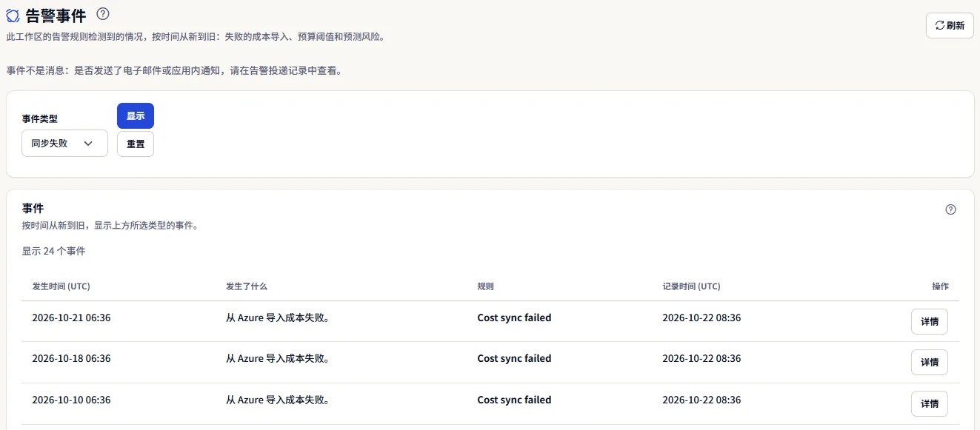Image resolution: width=980 pixels, height=430 pixels.
Task: Click the 记录时间 (UTC) column header
Action: 691,286
